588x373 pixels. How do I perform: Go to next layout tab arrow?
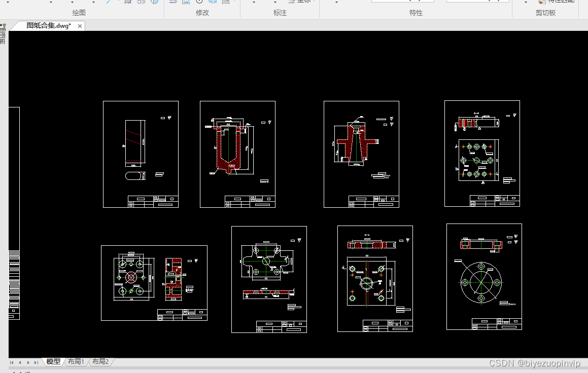[x=28, y=362]
